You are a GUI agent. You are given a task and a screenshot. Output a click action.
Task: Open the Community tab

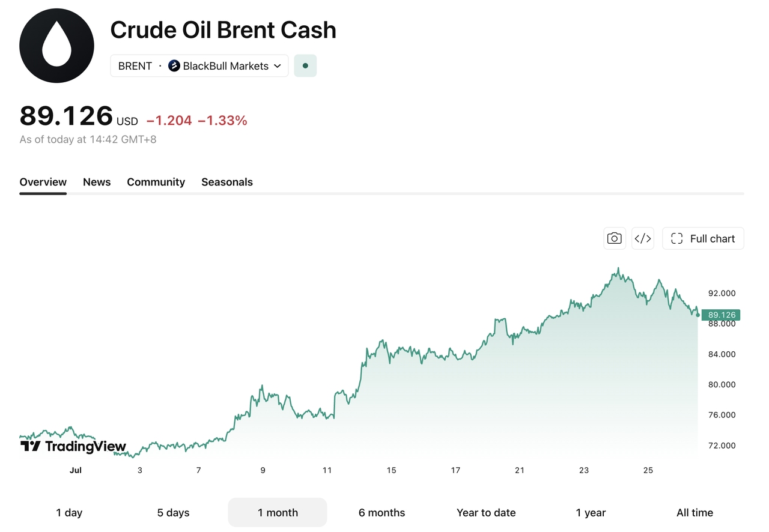point(156,182)
